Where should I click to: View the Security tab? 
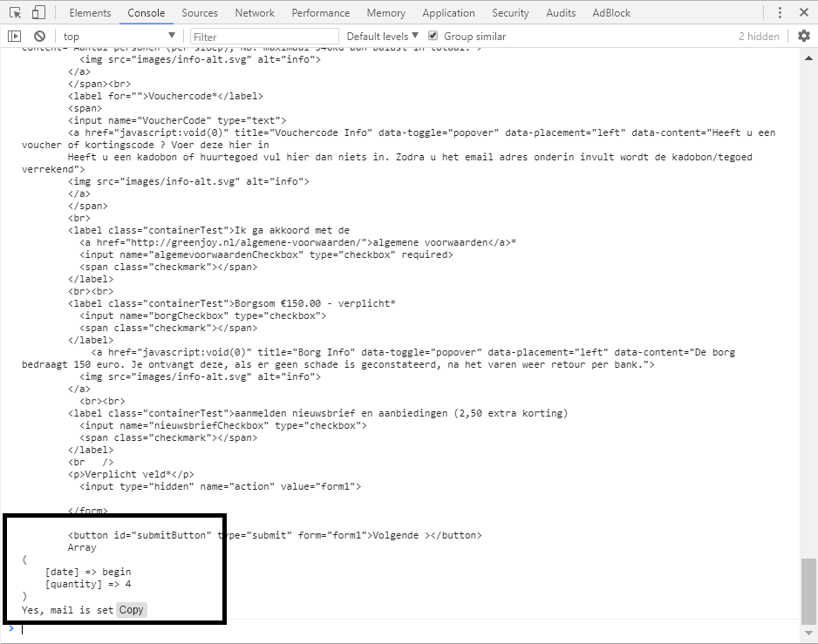click(510, 13)
